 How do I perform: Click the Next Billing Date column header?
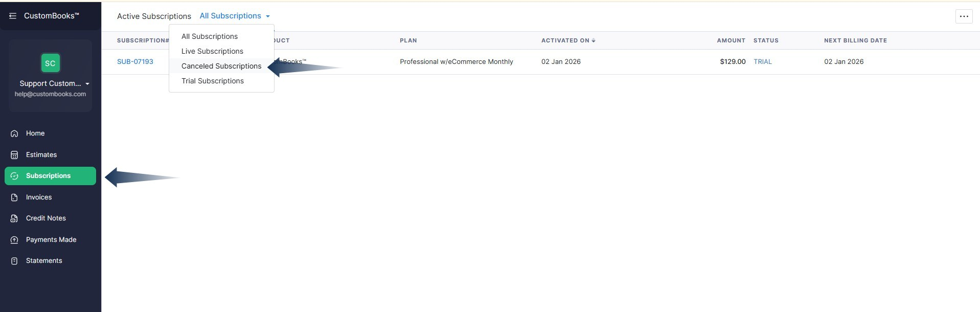855,40
